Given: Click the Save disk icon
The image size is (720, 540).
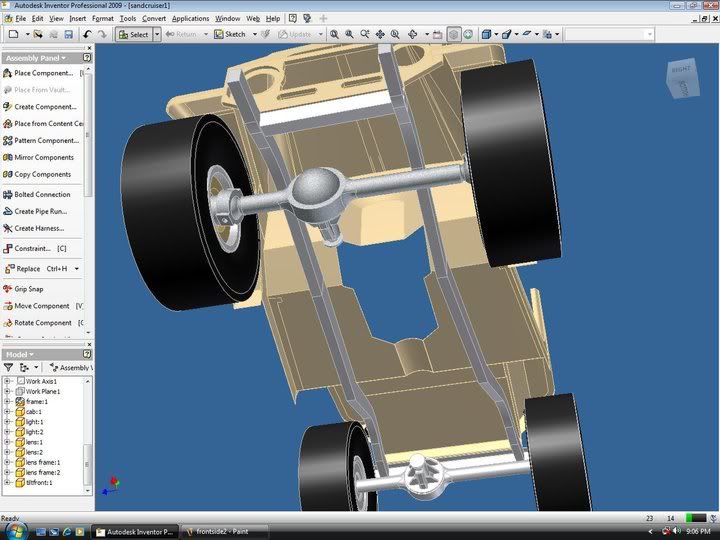Looking at the screenshot, I should (68, 34).
